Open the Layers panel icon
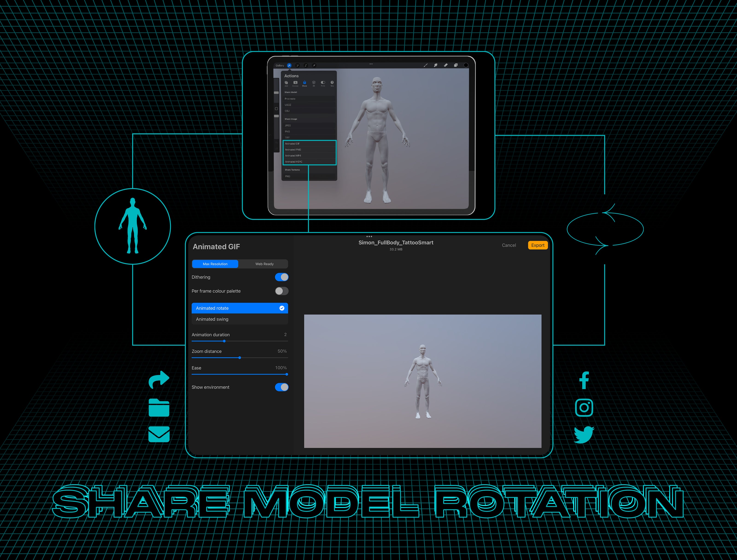The height and width of the screenshot is (560, 737). point(456,65)
